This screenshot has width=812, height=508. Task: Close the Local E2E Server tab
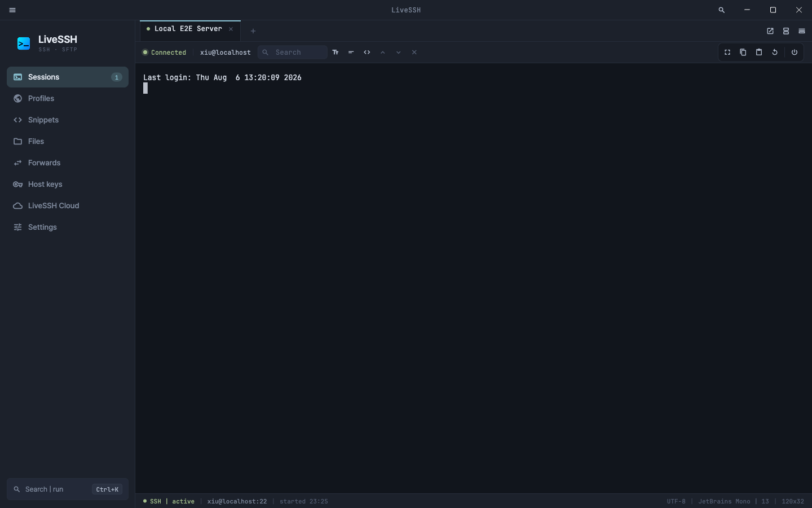pyautogui.click(x=231, y=29)
